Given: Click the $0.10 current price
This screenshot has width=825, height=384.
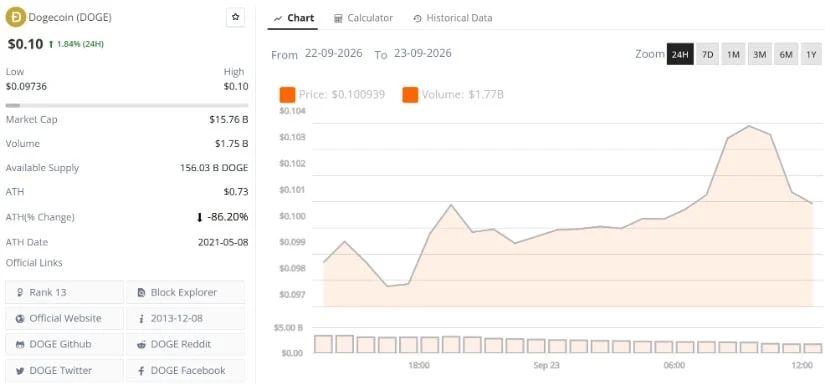Looking at the screenshot, I should [x=25, y=44].
